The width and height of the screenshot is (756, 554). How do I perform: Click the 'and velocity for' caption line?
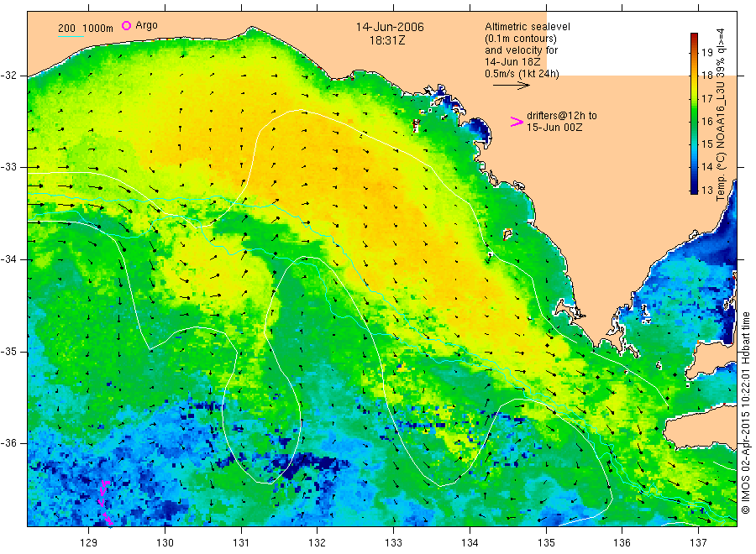coord(521,50)
